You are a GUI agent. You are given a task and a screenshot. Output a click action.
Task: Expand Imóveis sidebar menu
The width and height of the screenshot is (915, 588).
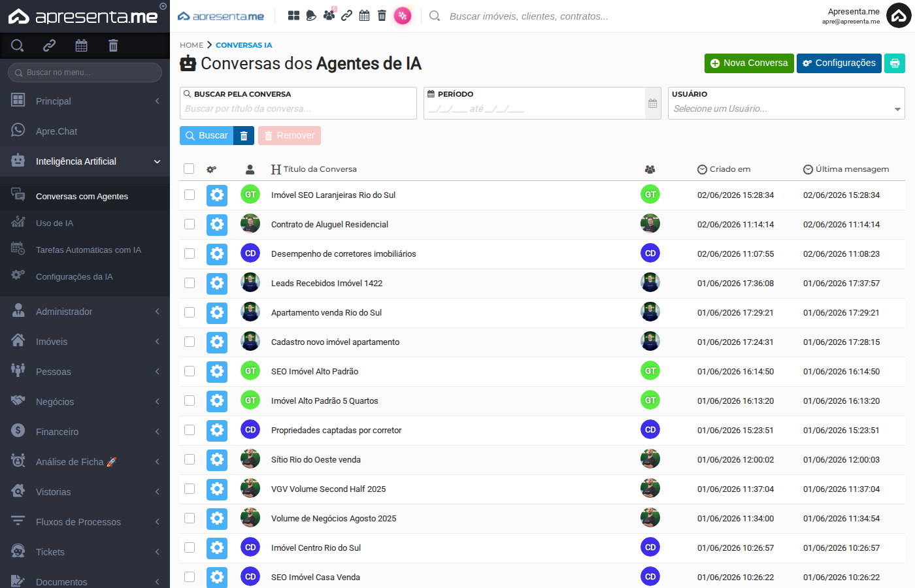85,342
